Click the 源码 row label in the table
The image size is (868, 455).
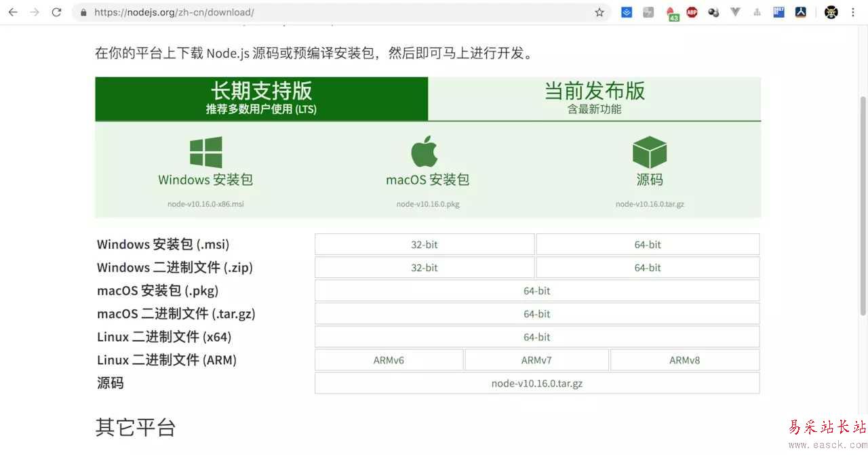pos(110,383)
